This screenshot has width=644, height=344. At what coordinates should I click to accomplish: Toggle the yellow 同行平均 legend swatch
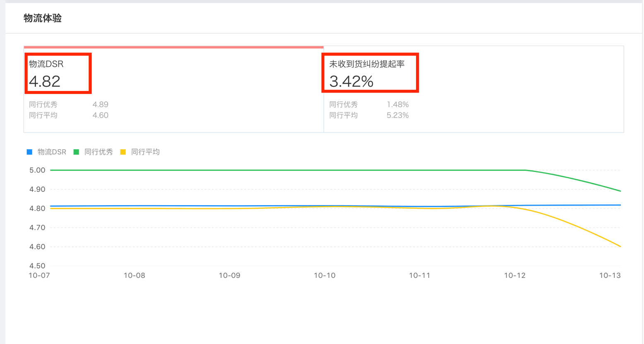(x=123, y=152)
